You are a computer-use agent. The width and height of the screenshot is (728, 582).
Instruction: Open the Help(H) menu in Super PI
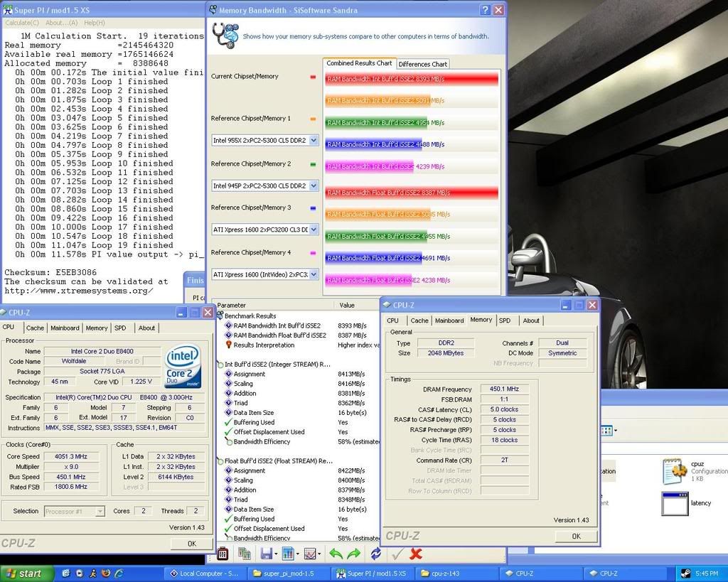point(95,22)
